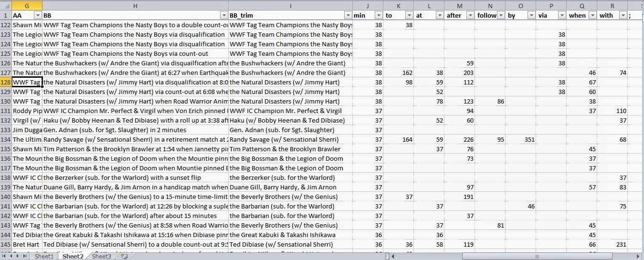The height and width of the screenshot is (260, 644).
Task: Select column R header
Action: [612, 5]
